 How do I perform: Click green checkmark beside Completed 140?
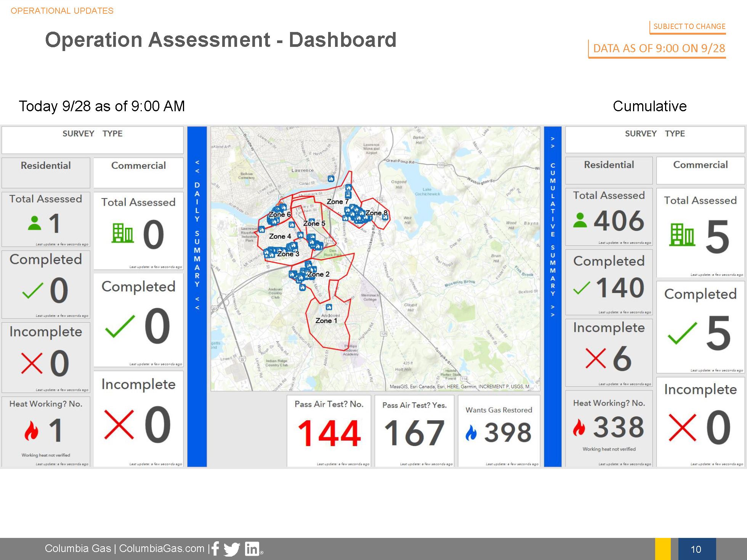point(582,288)
